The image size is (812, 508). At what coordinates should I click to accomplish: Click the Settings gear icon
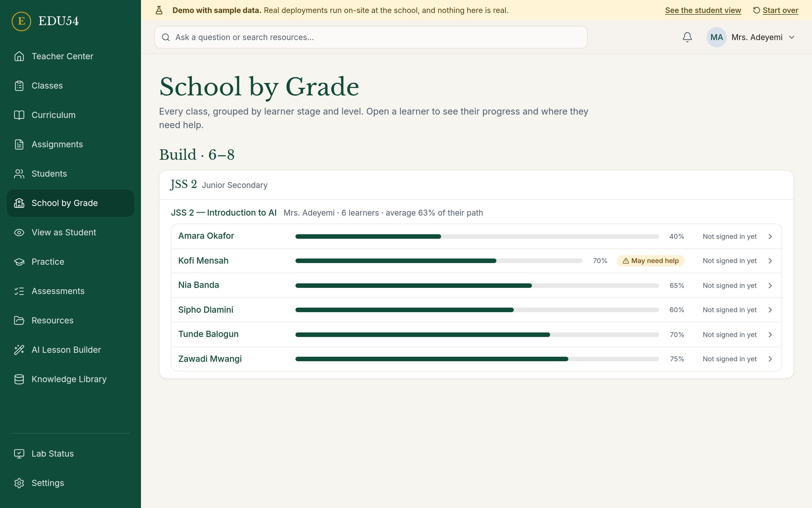[x=19, y=483]
